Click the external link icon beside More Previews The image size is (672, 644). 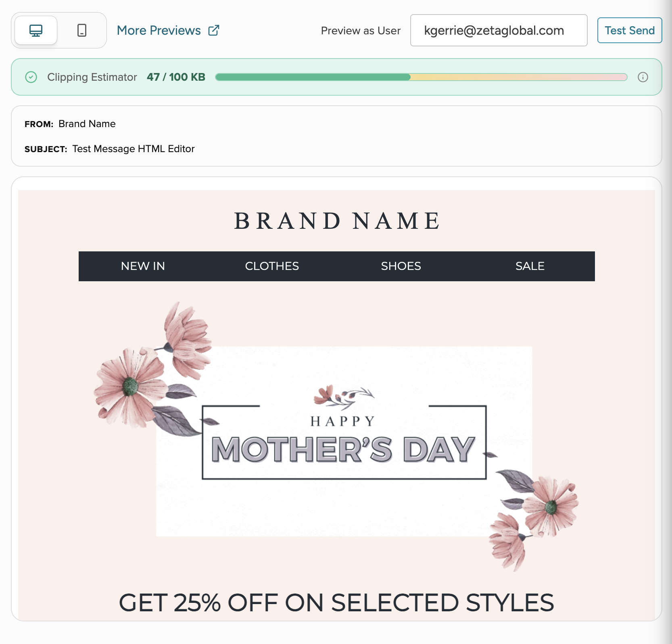(x=214, y=30)
